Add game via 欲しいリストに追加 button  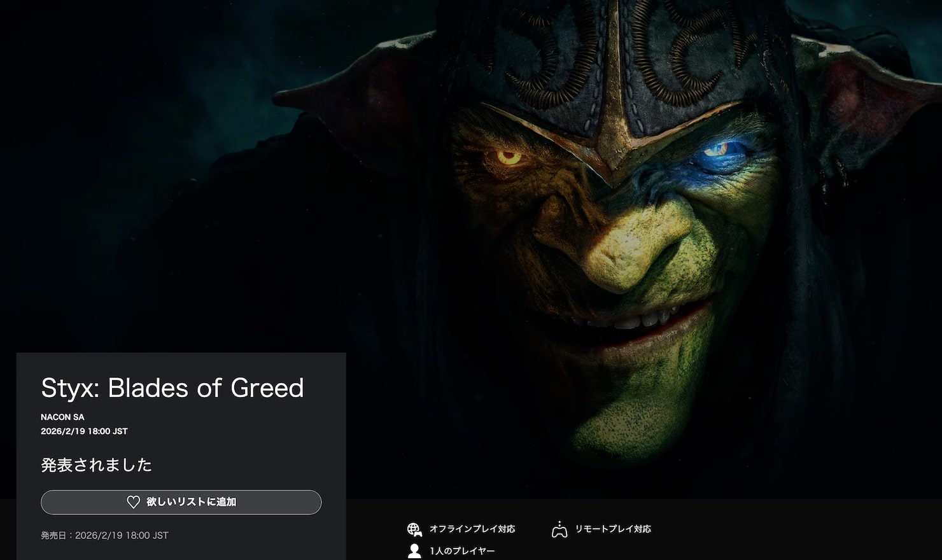pyautogui.click(x=181, y=502)
